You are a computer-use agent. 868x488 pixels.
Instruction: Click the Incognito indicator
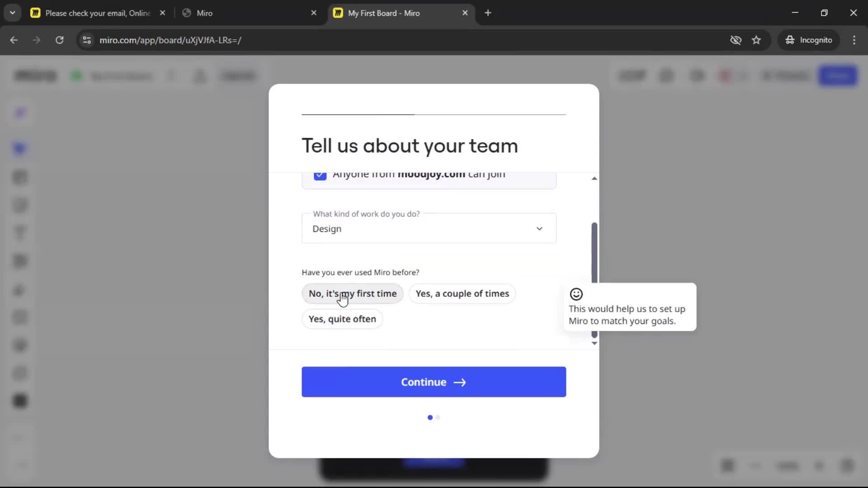(x=809, y=40)
